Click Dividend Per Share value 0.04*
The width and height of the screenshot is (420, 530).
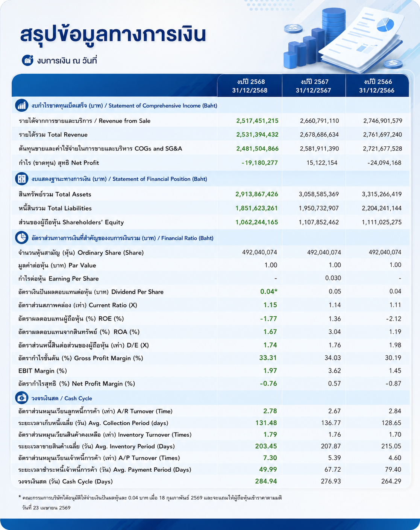point(269,292)
